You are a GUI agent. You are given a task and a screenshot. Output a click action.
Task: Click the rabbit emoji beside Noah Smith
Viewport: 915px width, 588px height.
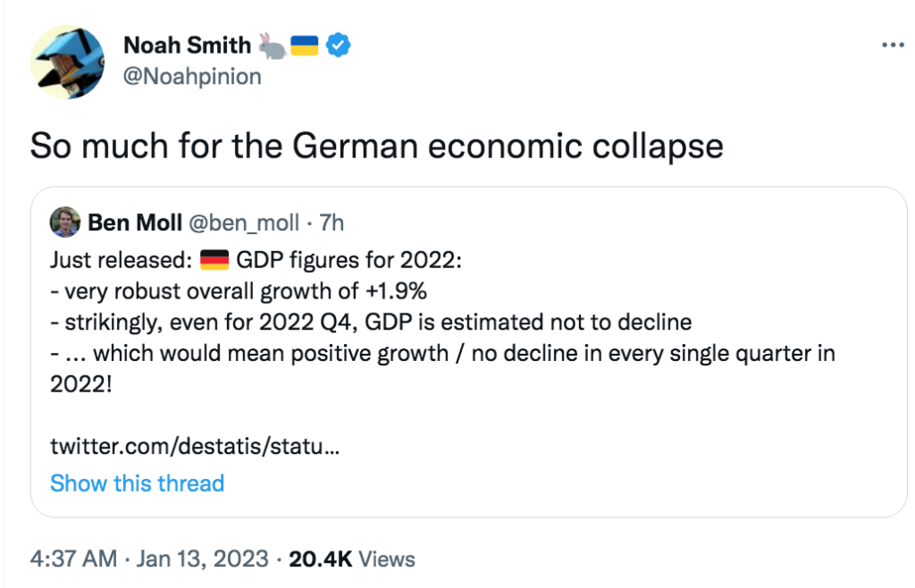(272, 46)
